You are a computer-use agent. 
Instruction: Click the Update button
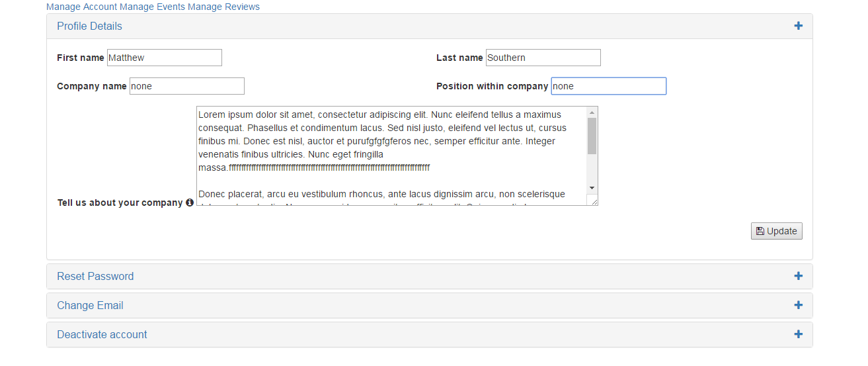point(777,231)
